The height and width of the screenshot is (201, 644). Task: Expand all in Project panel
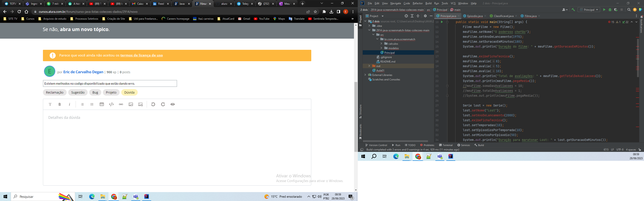click(412, 16)
